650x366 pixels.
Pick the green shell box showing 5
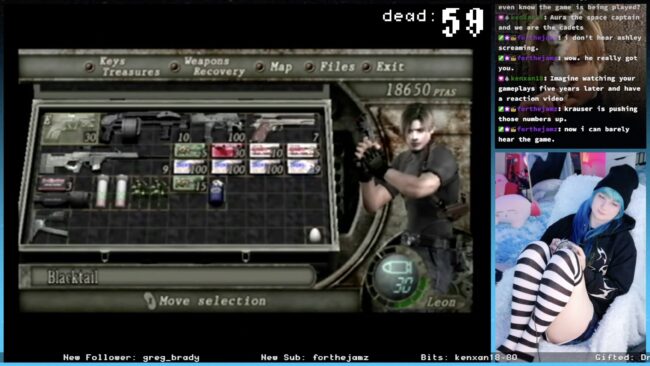(190, 151)
